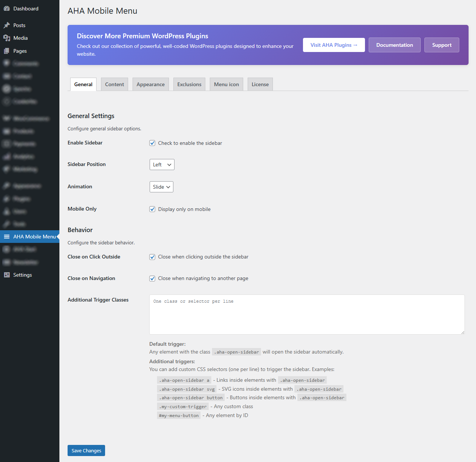This screenshot has width=476, height=462.
Task: Open the Documentation link in banner
Action: coord(394,45)
